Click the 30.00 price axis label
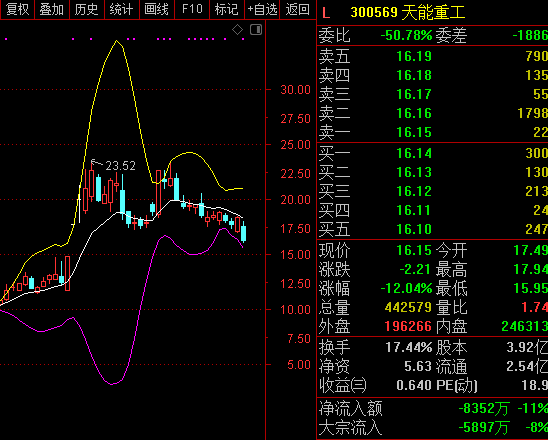 point(295,90)
